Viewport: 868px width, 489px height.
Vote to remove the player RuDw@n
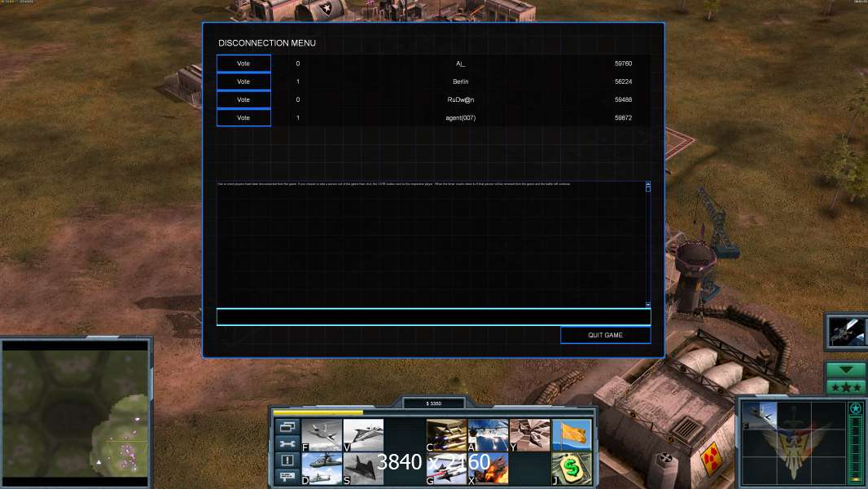tap(243, 99)
